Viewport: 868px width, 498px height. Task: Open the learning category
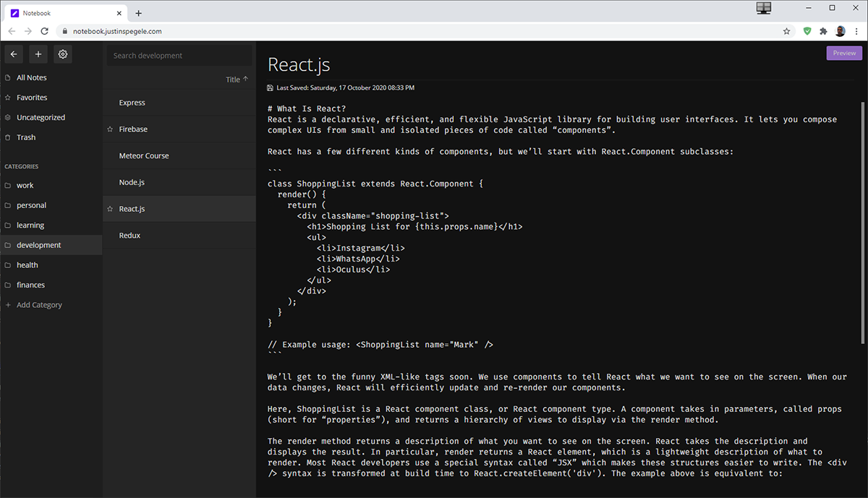[x=30, y=226]
